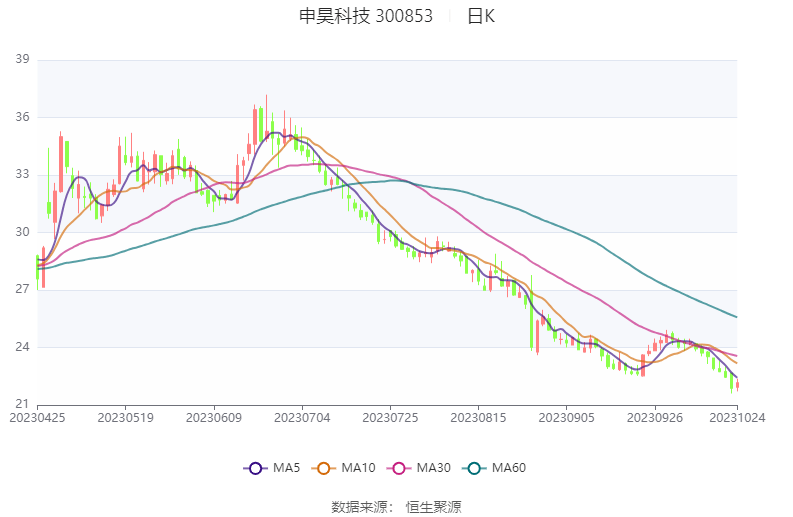
Task: Click the MA30 legend text label
Action: 433,468
